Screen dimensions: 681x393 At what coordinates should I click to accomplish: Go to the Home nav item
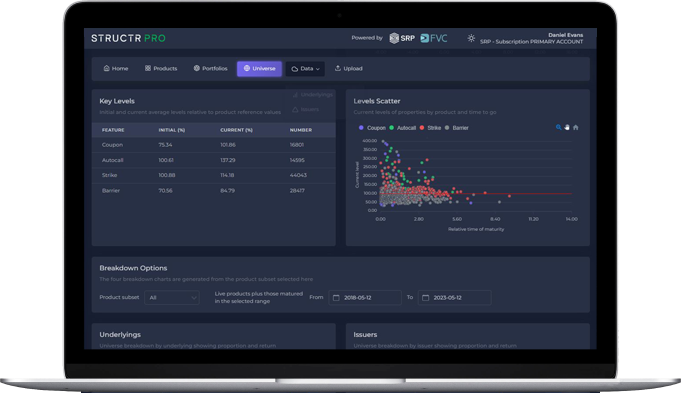click(116, 69)
